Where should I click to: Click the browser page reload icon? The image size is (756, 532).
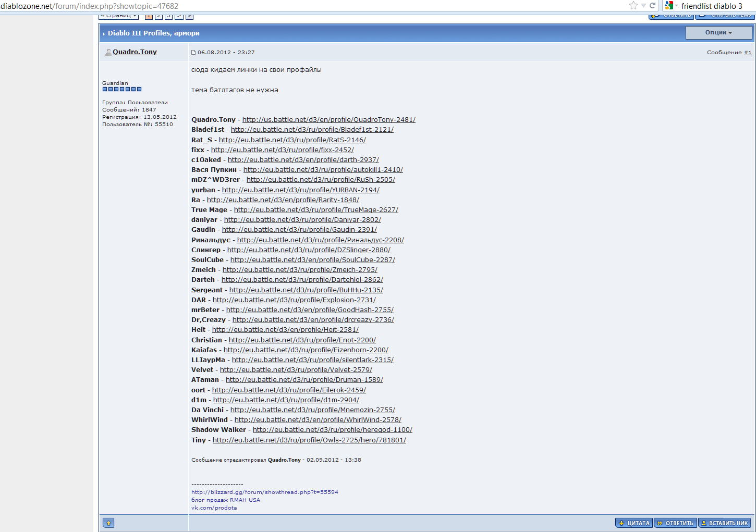[x=652, y=6]
